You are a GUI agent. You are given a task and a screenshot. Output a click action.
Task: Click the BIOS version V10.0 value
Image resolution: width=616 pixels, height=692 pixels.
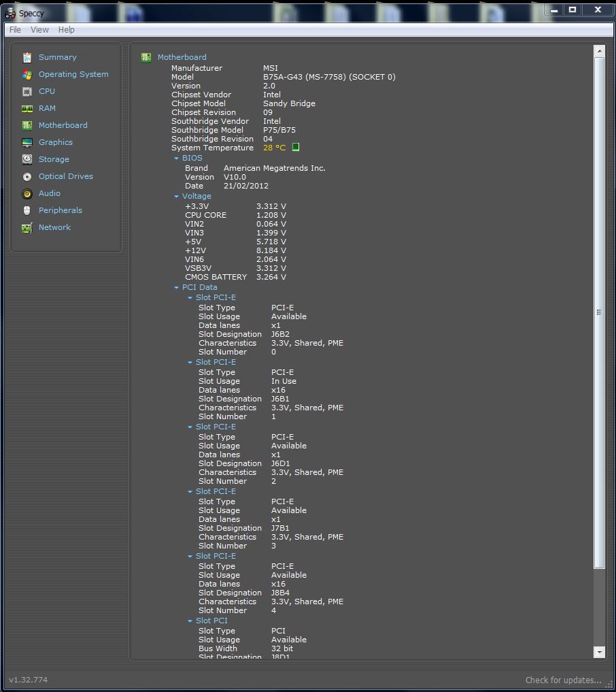[235, 177]
